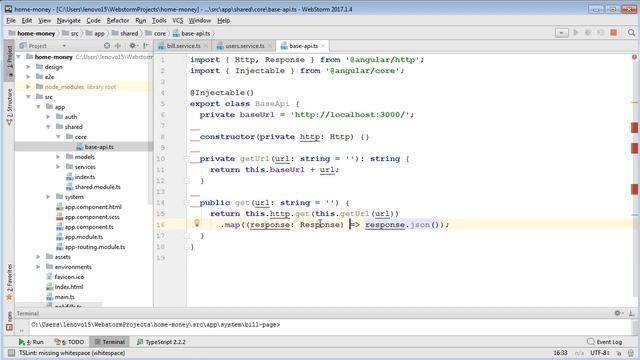Click the hide Terminal panel icon
Screen dimensions: 640x360
tap(631, 313)
